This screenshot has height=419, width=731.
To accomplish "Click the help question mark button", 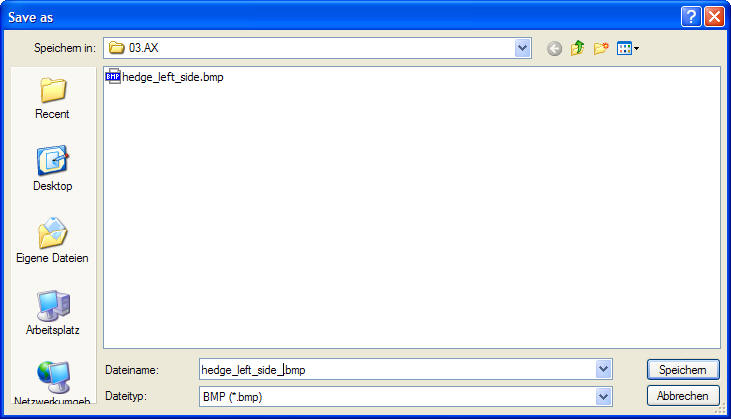I will pyautogui.click(x=691, y=17).
